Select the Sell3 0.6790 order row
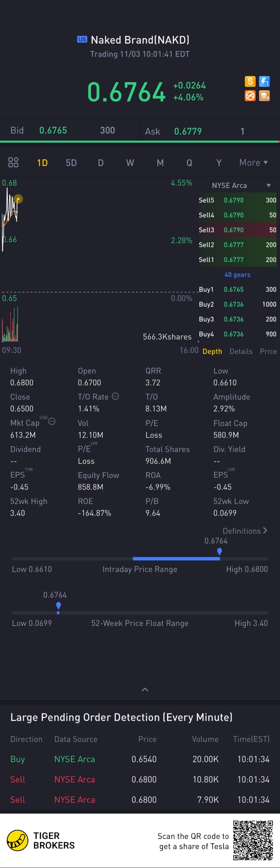The image size is (280, 868). coord(237,230)
